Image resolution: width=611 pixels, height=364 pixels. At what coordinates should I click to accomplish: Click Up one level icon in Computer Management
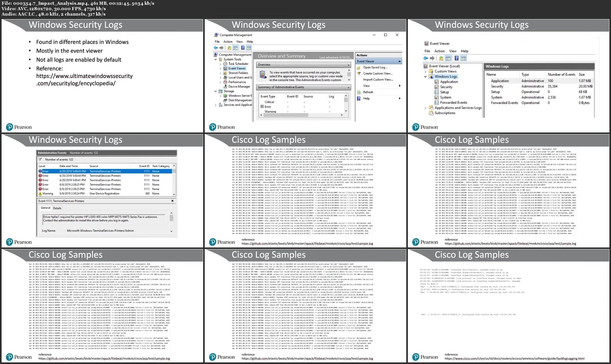229,48
